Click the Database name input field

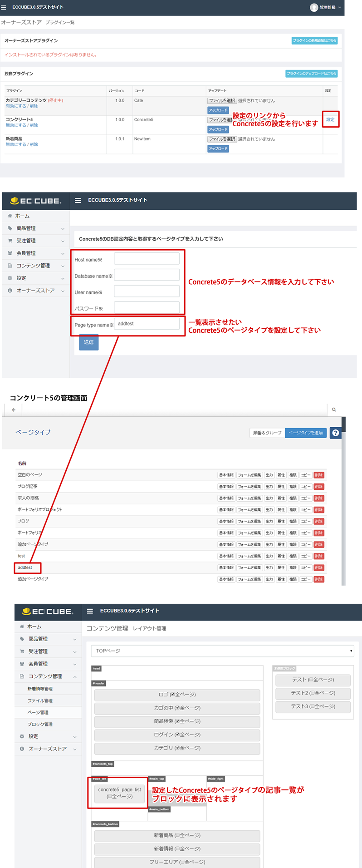147,275
